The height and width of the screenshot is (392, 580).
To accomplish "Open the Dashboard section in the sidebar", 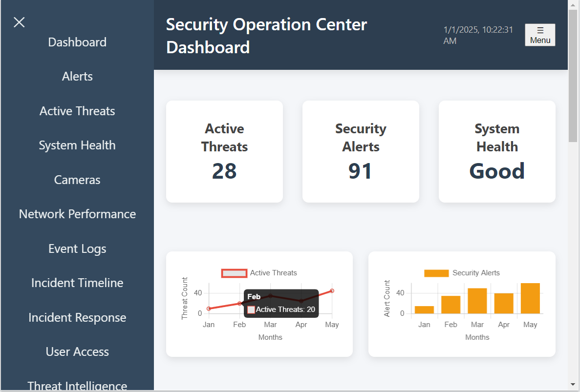I will (x=77, y=42).
